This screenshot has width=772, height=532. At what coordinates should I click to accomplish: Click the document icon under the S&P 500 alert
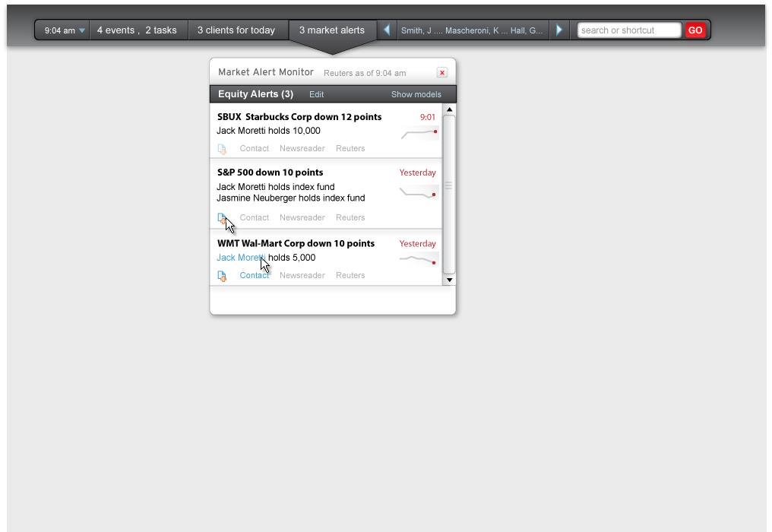pyautogui.click(x=222, y=218)
